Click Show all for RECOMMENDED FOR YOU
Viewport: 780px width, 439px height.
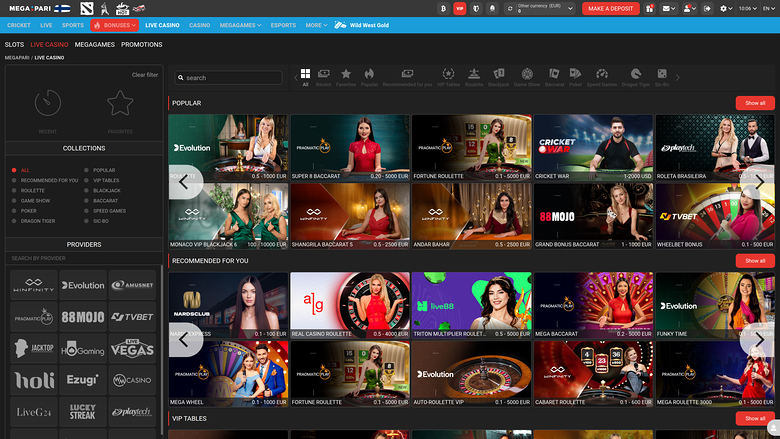tap(755, 261)
